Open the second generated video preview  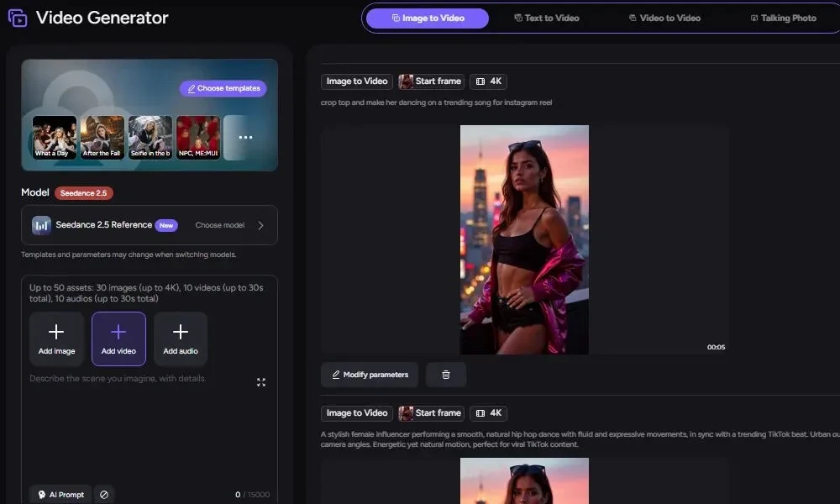524,480
